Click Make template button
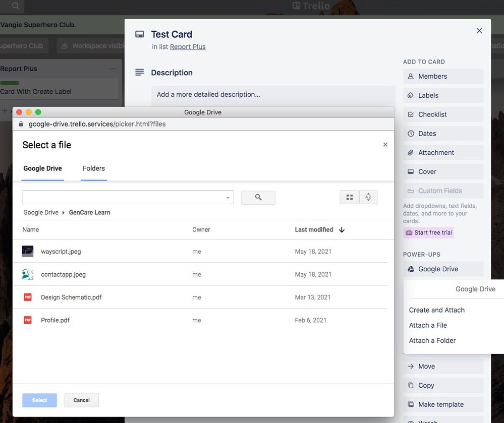The width and height of the screenshot is (504, 423). point(443,404)
